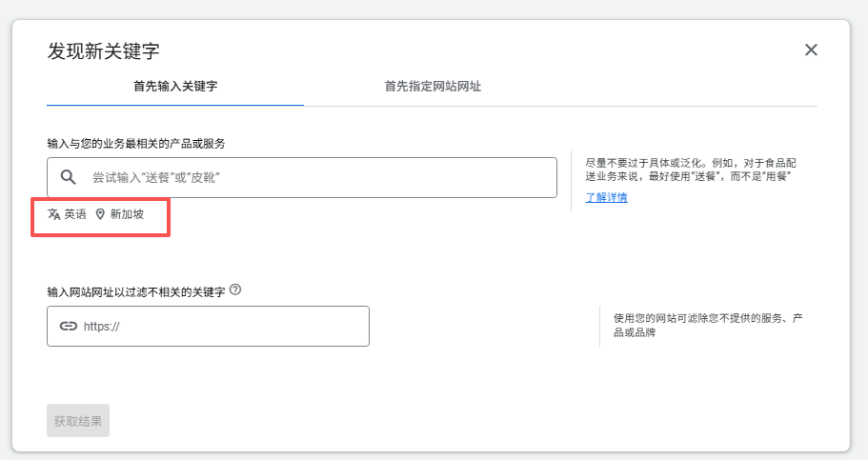Focus the https:// website URL field
Screen dimensions: 868x460
tap(219, 326)
